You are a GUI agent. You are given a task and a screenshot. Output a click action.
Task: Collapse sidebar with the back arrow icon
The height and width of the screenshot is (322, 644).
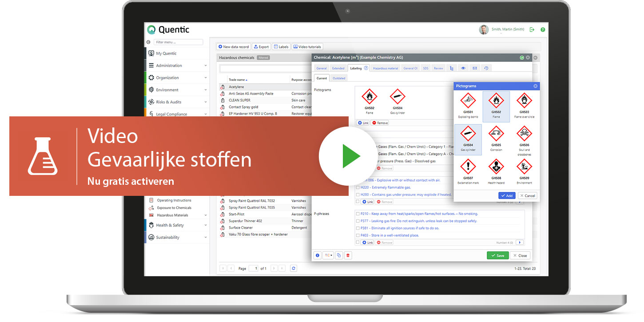[148, 42]
